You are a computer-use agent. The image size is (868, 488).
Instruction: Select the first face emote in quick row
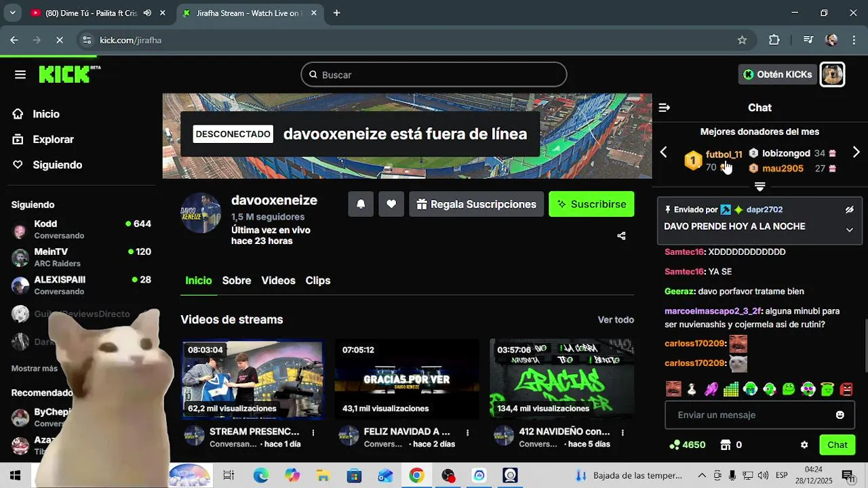(673, 389)
